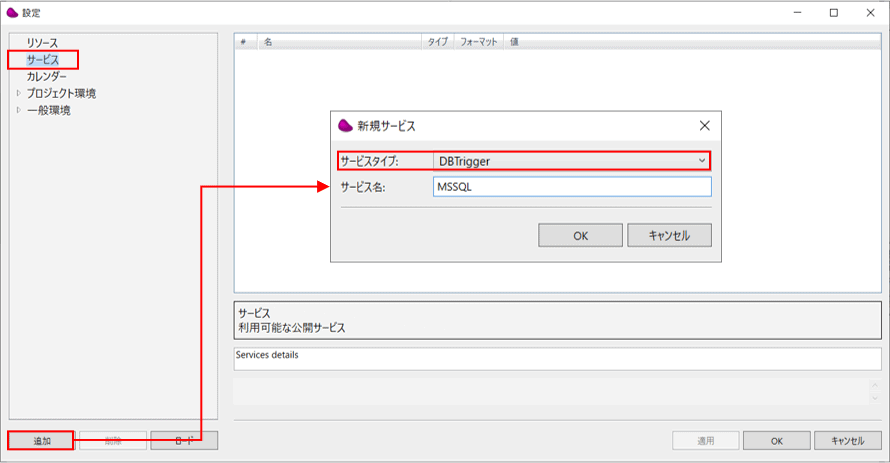Viewport: 890px width, 463px height.
Task: Close the 新規サービス dialog with X
Action: (704, 126)
